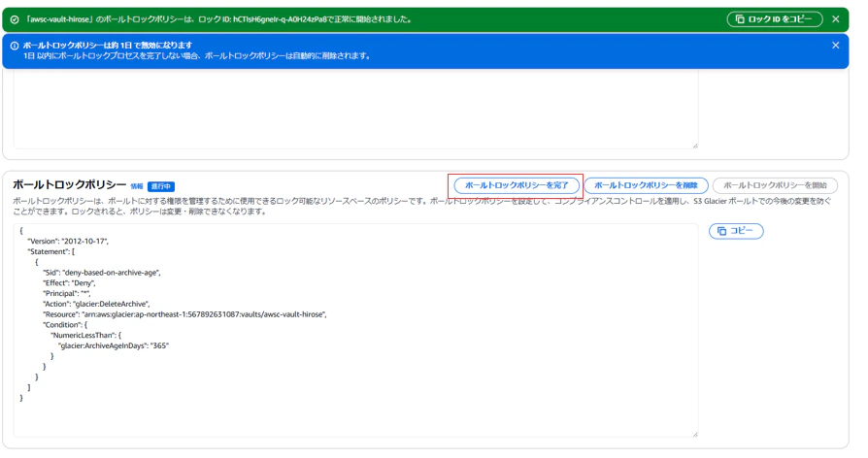The image size is (868, 458).
Task: Click the "Resource" ARN line in policy
Action: (x=184, y=314)
